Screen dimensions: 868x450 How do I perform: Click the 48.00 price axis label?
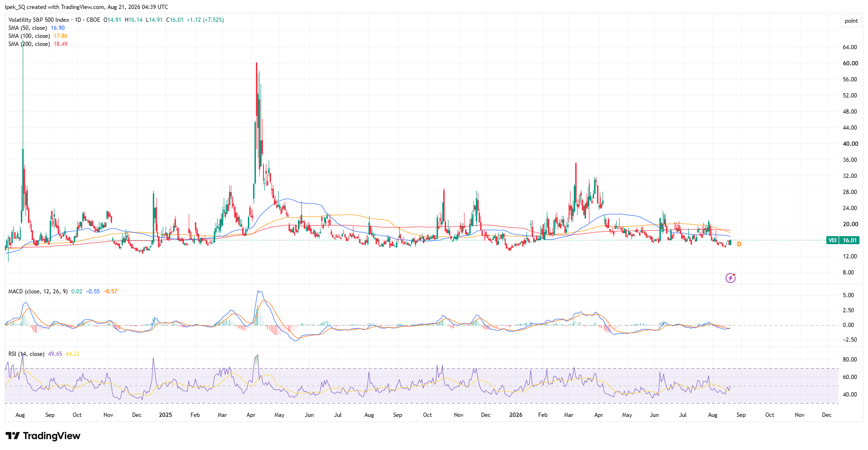coord(850,112)
